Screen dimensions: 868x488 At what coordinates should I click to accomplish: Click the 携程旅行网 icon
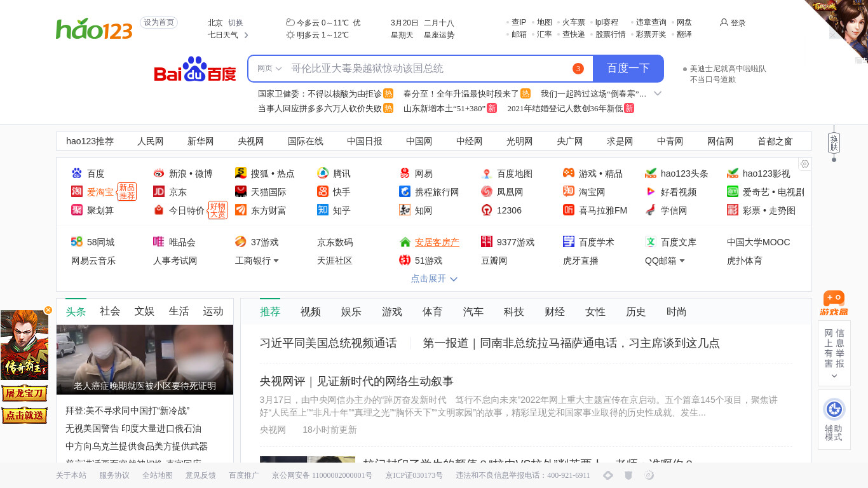(x=405, y=192)
